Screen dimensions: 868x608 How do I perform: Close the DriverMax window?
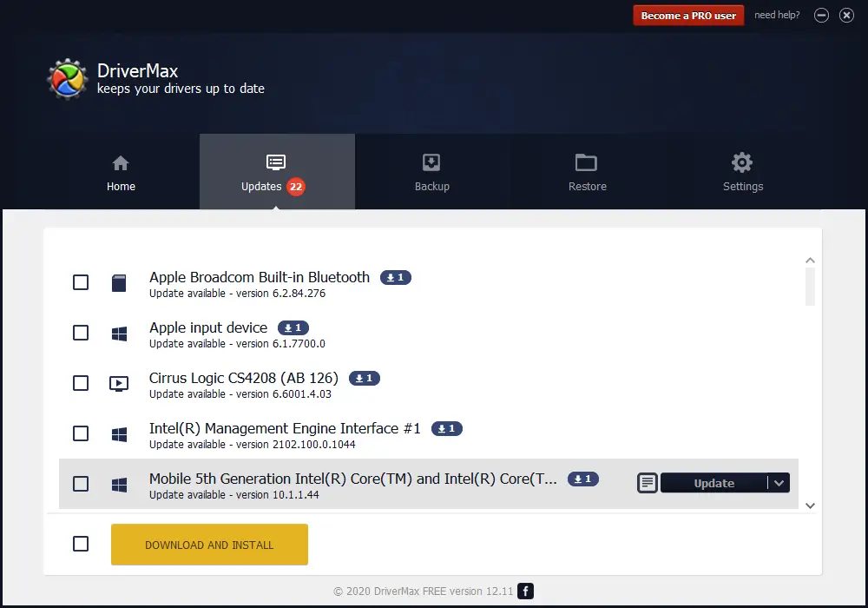[846, 16]
